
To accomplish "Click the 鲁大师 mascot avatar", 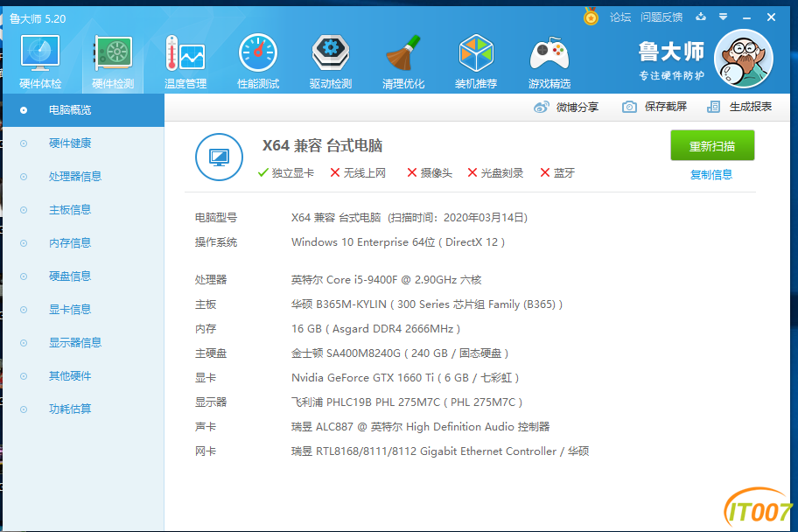I will pos(744,59).
